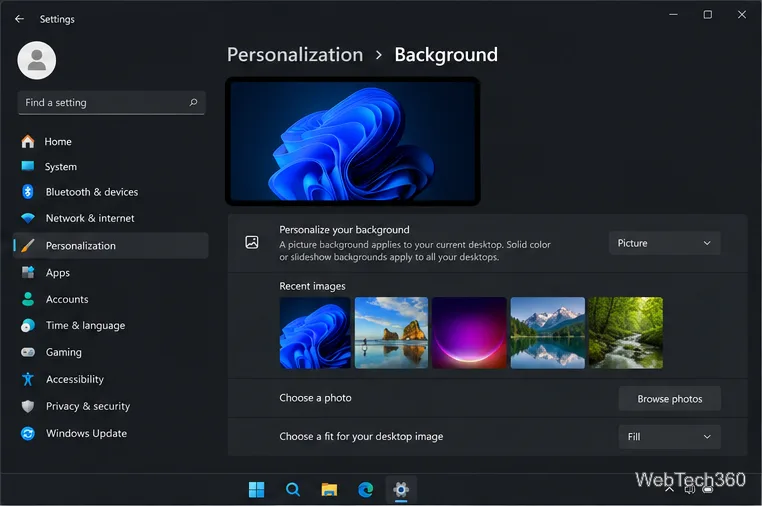Screen dimensions: 762x506
Task: Open the user profile avatar
Action: point(36,60)
